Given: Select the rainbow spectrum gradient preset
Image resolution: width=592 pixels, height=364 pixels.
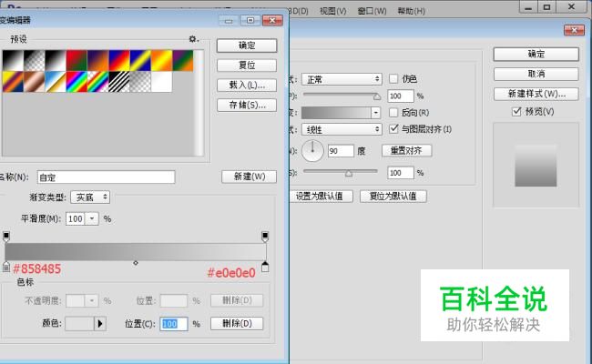Looking at the screenshot, I should [x=77, y=82].
